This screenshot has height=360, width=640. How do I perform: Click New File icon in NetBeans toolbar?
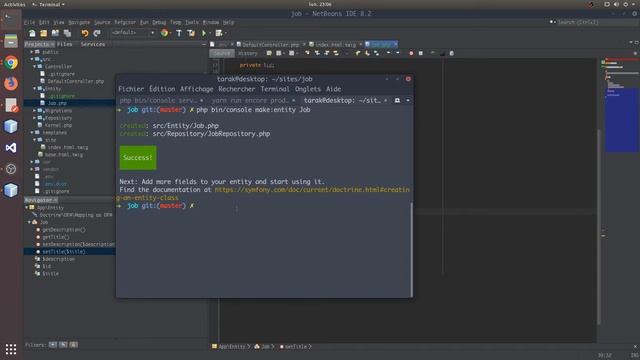tap(32, 33)
